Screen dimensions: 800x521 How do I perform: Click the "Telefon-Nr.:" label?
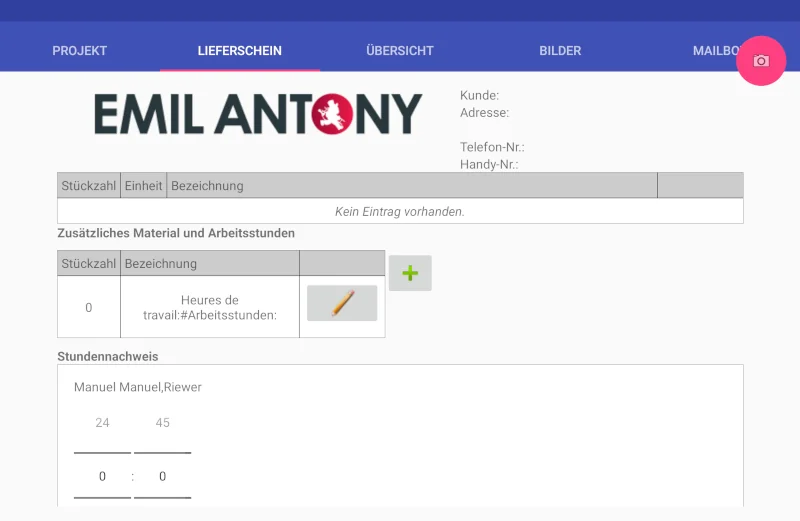[492, 147]
